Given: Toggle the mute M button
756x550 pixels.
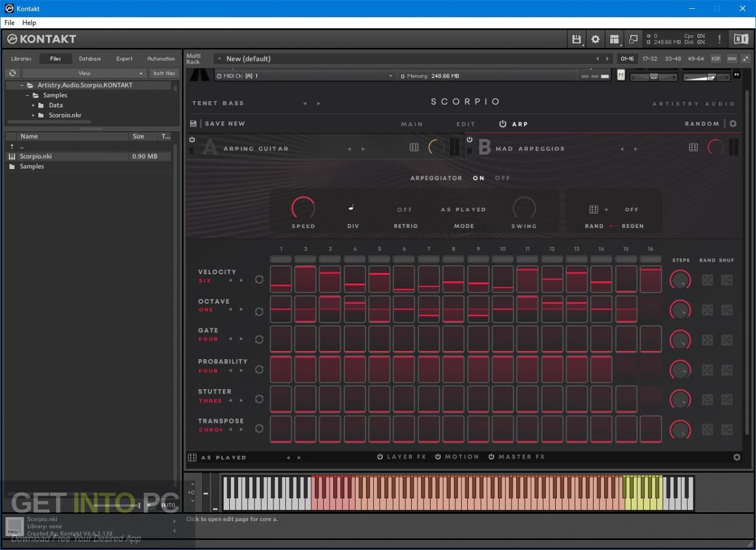Looking at the screenshot, I should (621, 75).
